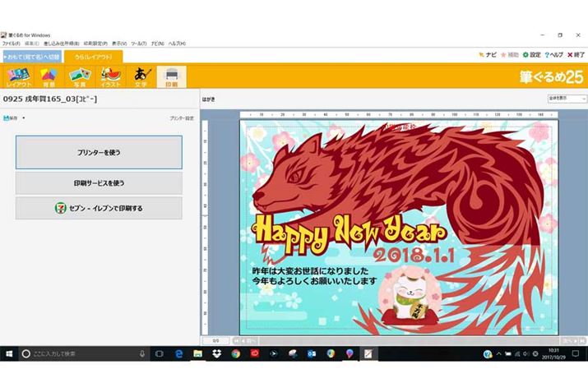Screen dimensions: 588x392
Task: Open the ツール(T) menu
Action: pyautogui.click(x=139, y=44)
